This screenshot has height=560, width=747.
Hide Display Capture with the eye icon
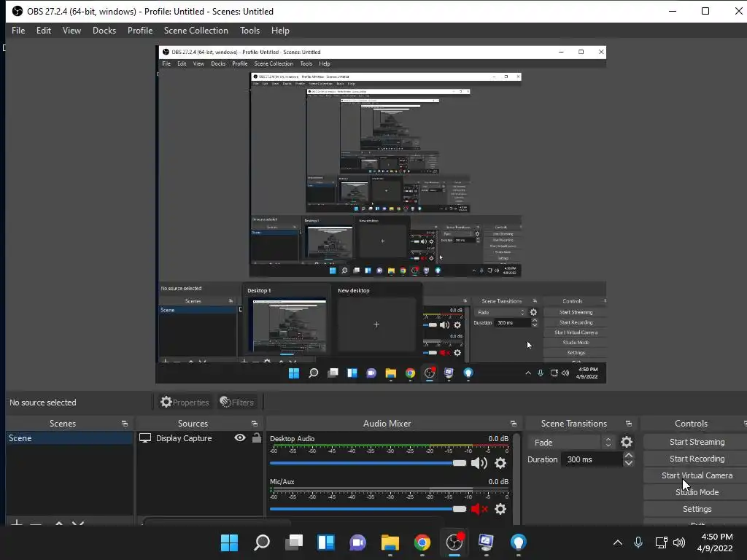[x=240, y=437]
